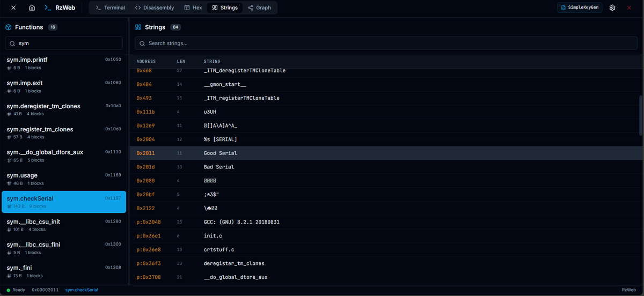
Task: Select the Strings tab
Action: click(225, 8)
